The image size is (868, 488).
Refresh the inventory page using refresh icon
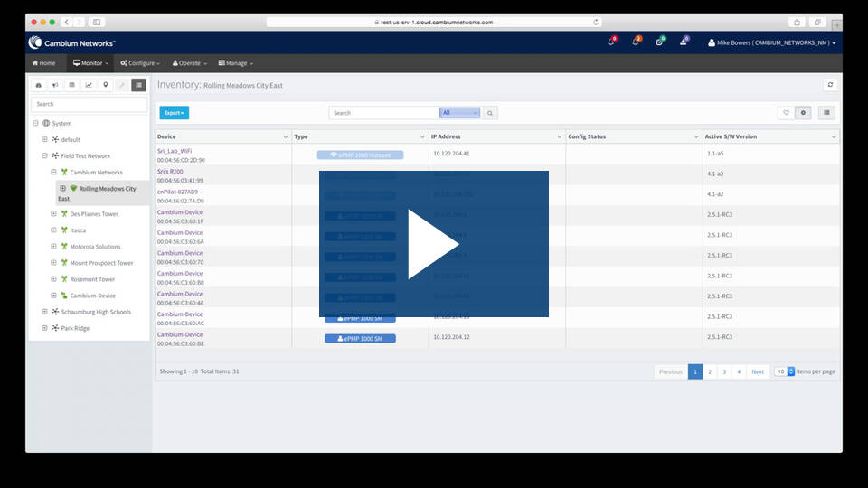[x=830, y=85]
